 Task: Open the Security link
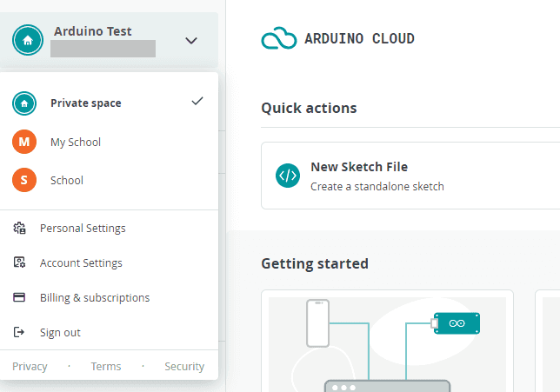click(184, 367)
